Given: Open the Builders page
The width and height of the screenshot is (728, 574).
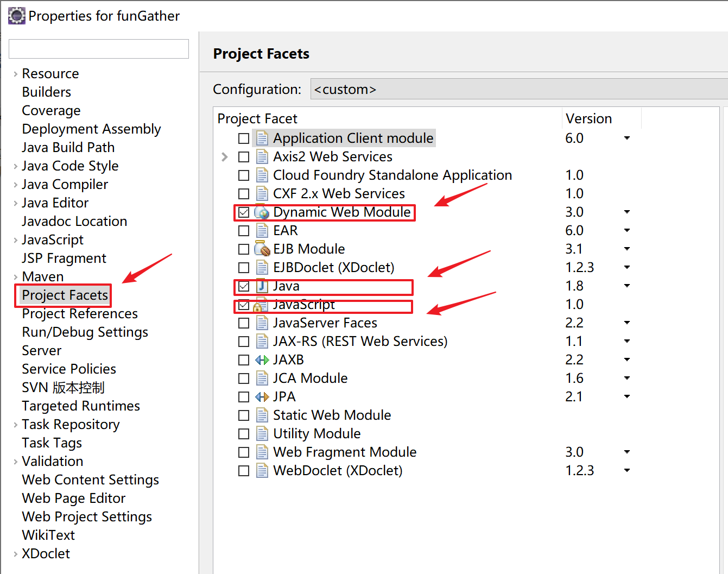Looking at the screenshot, I should [46, 92].
